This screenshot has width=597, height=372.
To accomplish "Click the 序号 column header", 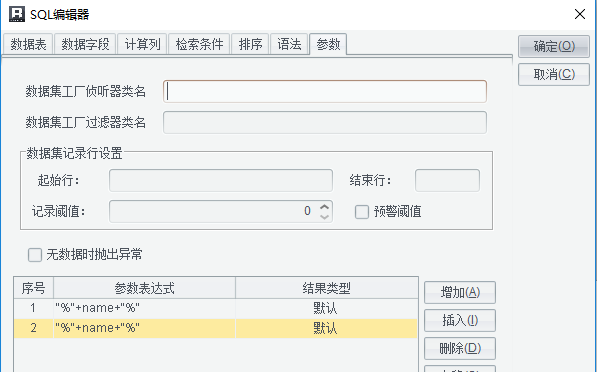I will point(34,288).
